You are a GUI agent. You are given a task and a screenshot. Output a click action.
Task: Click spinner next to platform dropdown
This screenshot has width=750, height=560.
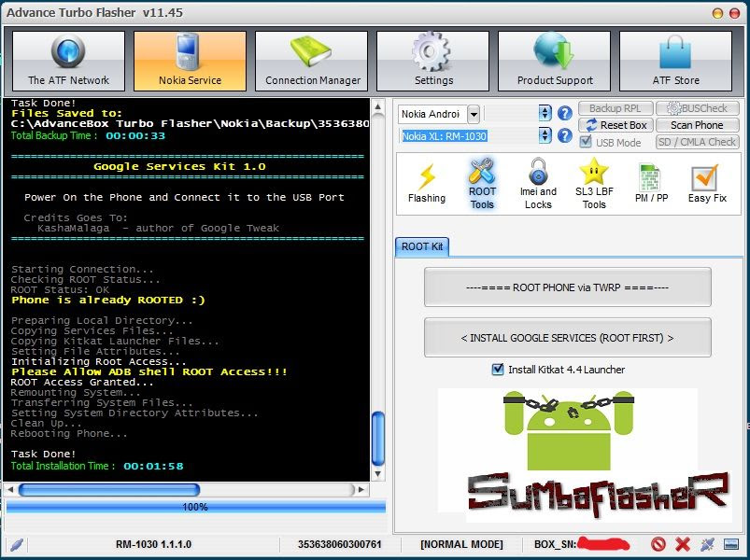545,113
